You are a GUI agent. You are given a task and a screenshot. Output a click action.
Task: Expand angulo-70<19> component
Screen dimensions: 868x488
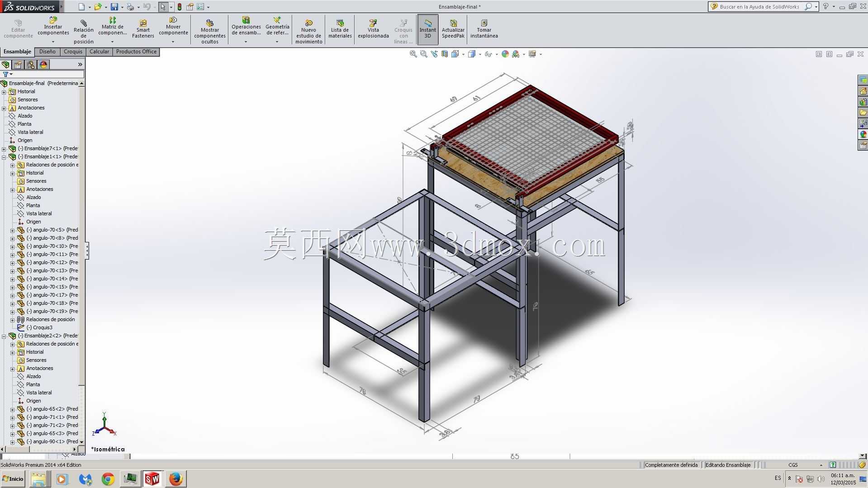[13, 312]
